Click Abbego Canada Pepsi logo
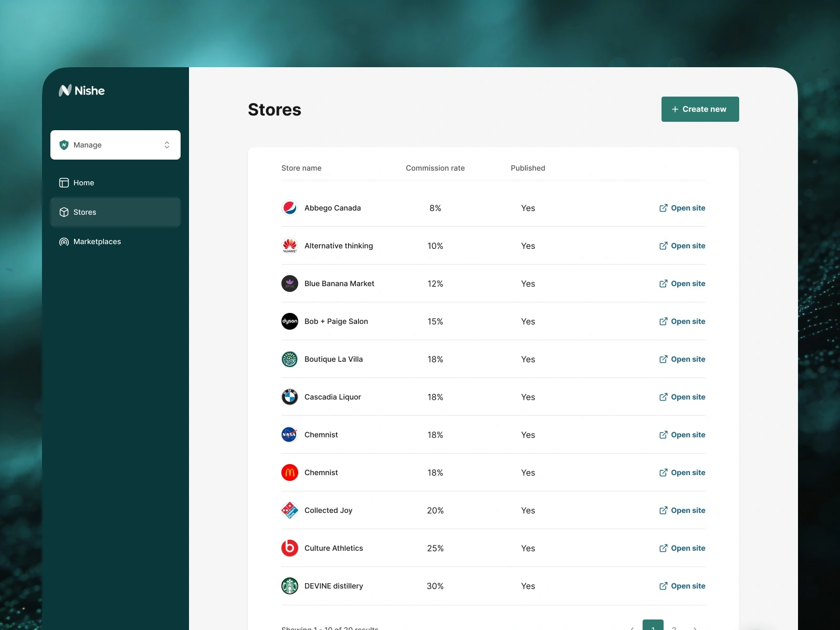The image size is (840, 630). point(290,208)
